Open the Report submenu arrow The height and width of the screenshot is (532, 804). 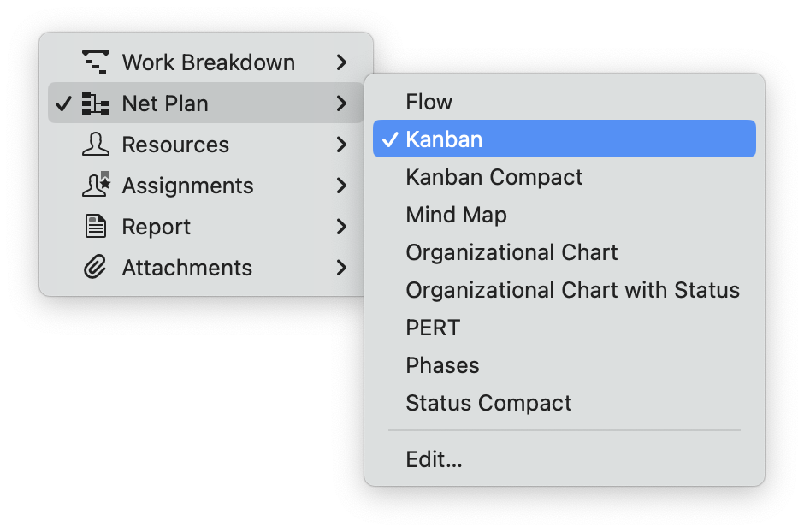(341, 226)
